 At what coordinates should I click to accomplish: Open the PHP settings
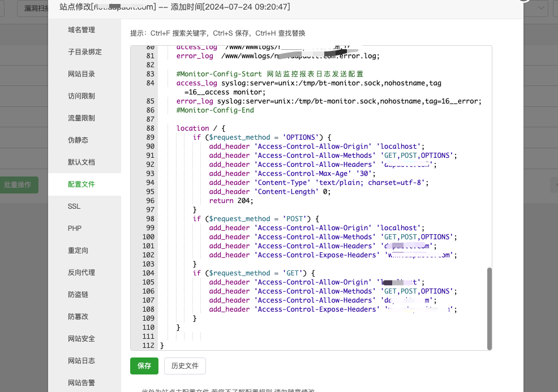pos(75,229)
